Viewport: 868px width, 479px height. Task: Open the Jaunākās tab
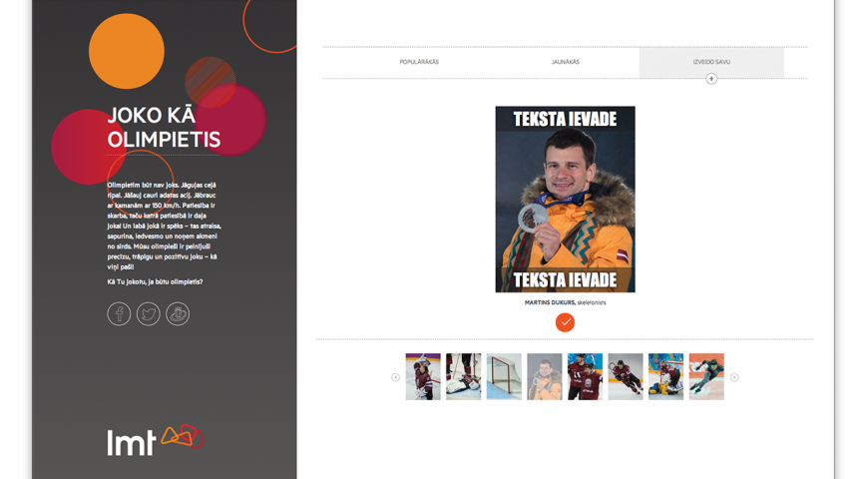point(565,62)
